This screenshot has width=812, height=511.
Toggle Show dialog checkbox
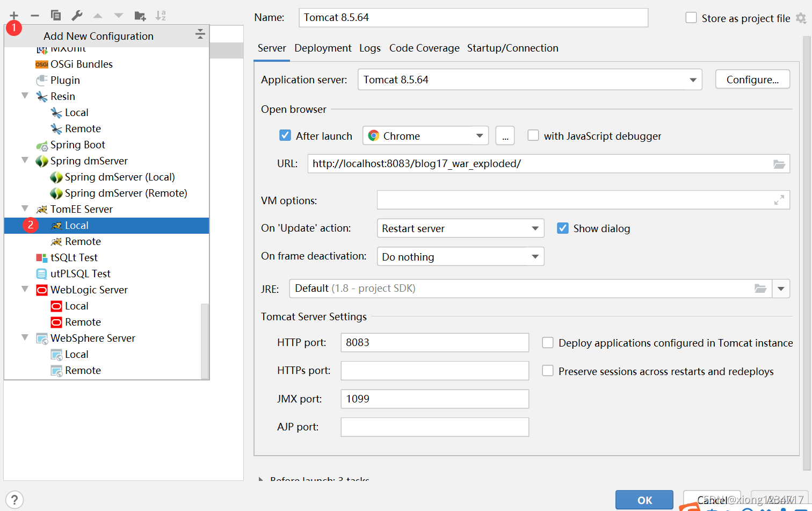563,228
